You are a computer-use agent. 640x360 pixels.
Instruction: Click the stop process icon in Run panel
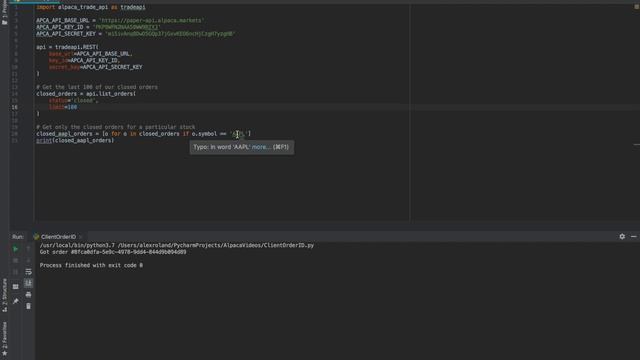click(x=15, y=260)
